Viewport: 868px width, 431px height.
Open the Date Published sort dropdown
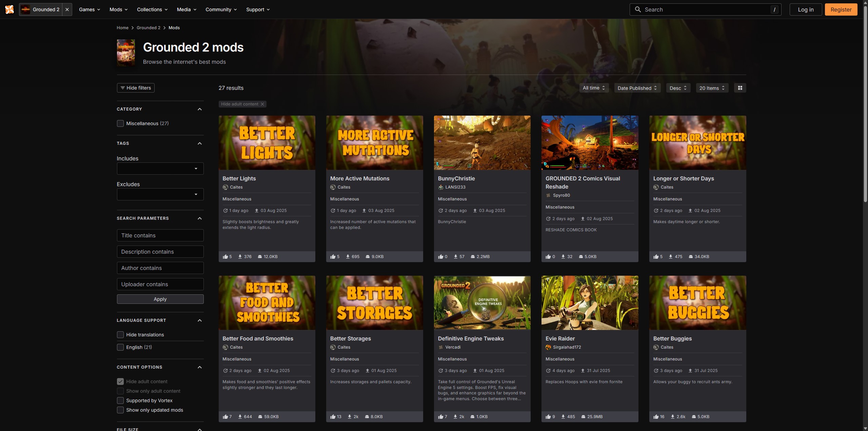pyautogui.click(x=637, y=88)
